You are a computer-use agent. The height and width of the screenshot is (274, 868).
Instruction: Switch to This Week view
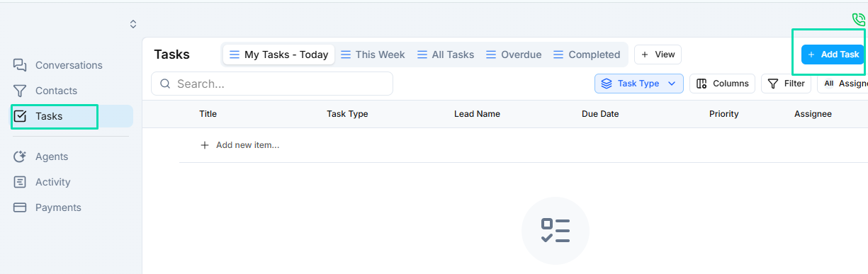pyautogui.click(x=373, y=55)
